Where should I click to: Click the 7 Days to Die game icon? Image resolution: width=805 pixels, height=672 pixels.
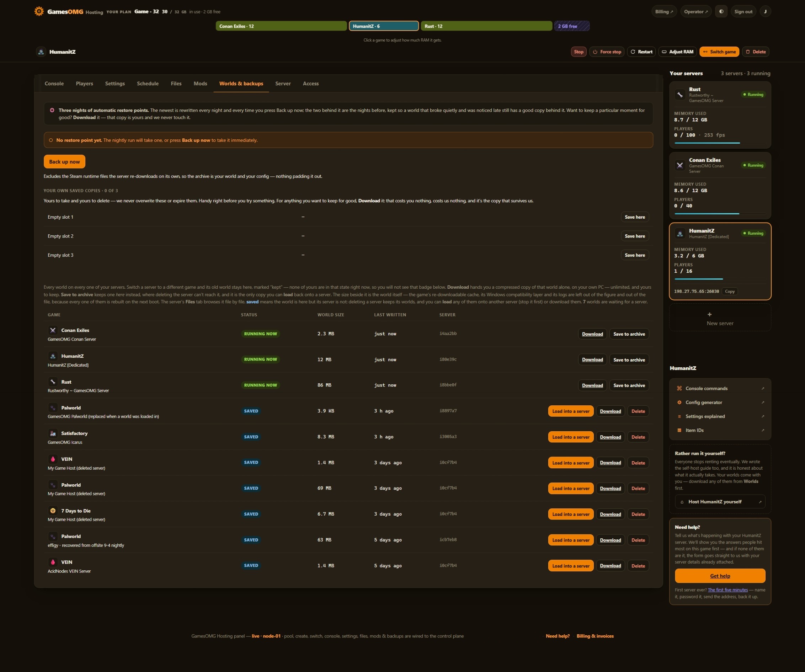coord(53,511)
